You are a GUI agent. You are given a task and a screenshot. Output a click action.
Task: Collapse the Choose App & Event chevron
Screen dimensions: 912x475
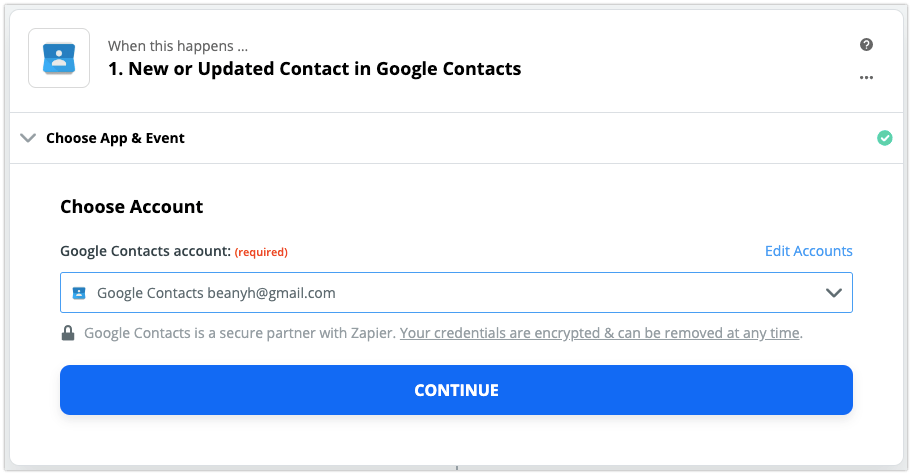tap(28, 138)
